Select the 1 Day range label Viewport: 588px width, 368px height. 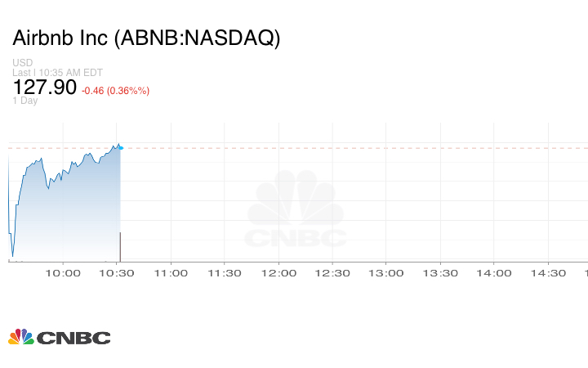25,101
